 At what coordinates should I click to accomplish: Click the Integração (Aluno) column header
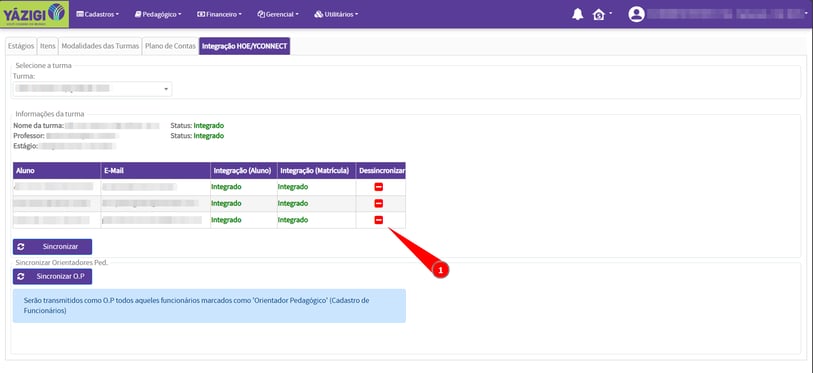tap(244, 170)
